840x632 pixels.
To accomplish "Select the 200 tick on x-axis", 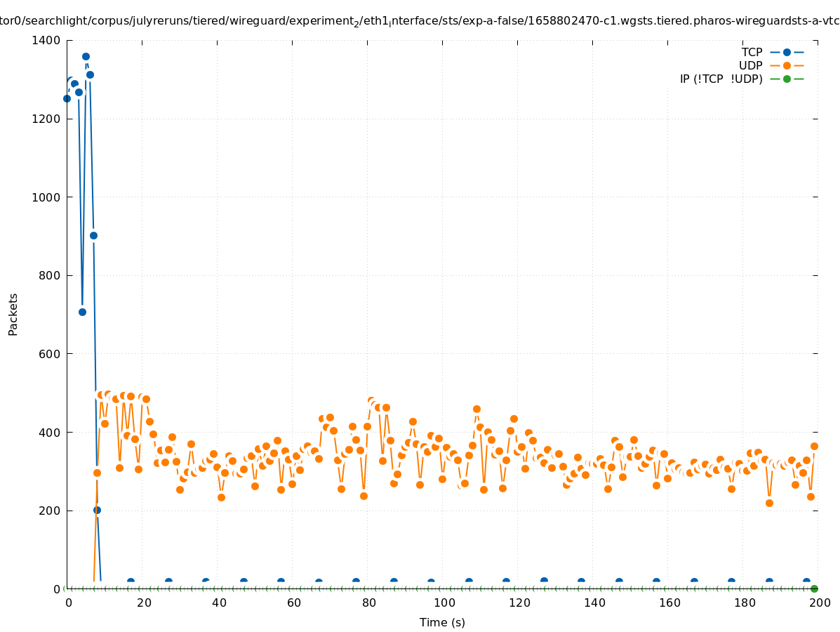I will click(x=820, y=603).
